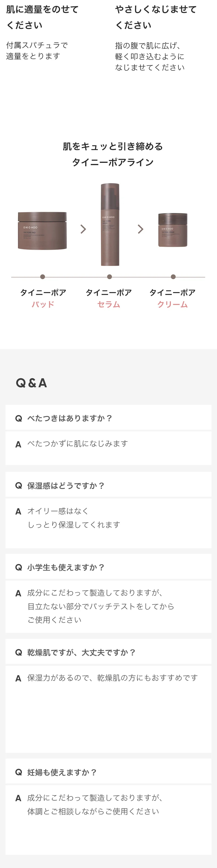Click the Q & A section heading
This screenshot has height=868, width=217.
31,383
